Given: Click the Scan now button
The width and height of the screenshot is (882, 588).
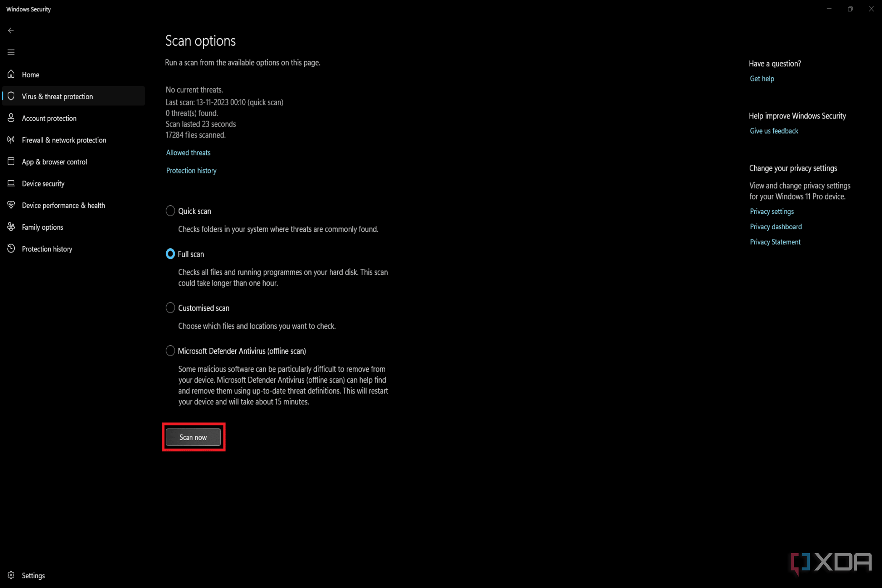Looking at the screenshot, I should click(x=193, y=437).
